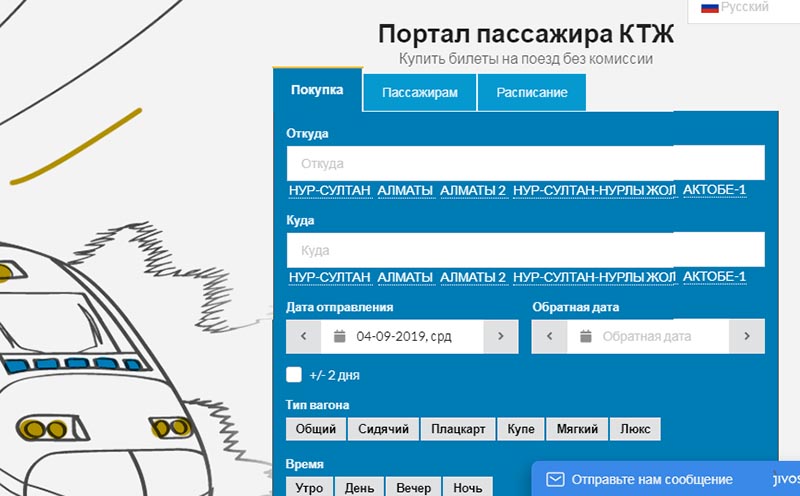
Task: Choose АЛМАТЫ 2 under the Куда field
Action: [x=473, y=277]
